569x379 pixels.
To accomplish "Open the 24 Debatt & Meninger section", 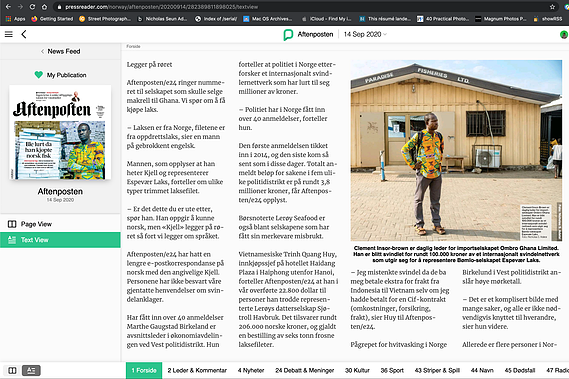I will pyautogui.click(x=304, y=370).
